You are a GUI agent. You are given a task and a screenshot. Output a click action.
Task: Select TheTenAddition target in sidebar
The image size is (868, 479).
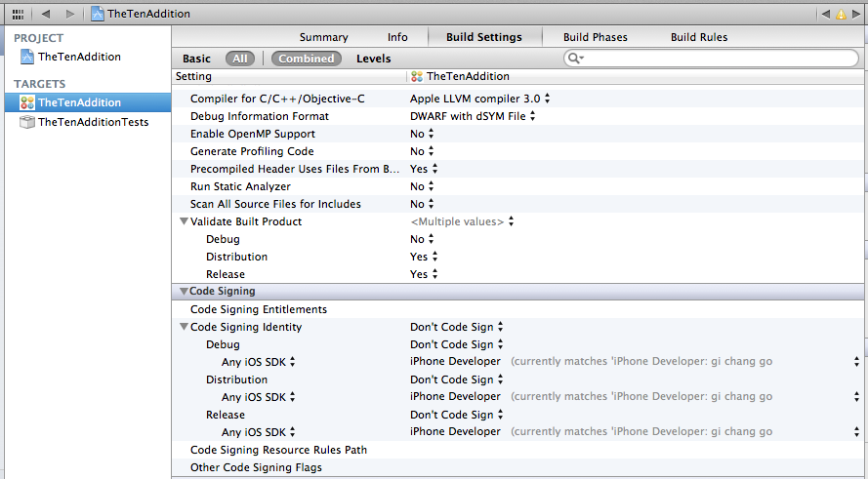(88, 102)
